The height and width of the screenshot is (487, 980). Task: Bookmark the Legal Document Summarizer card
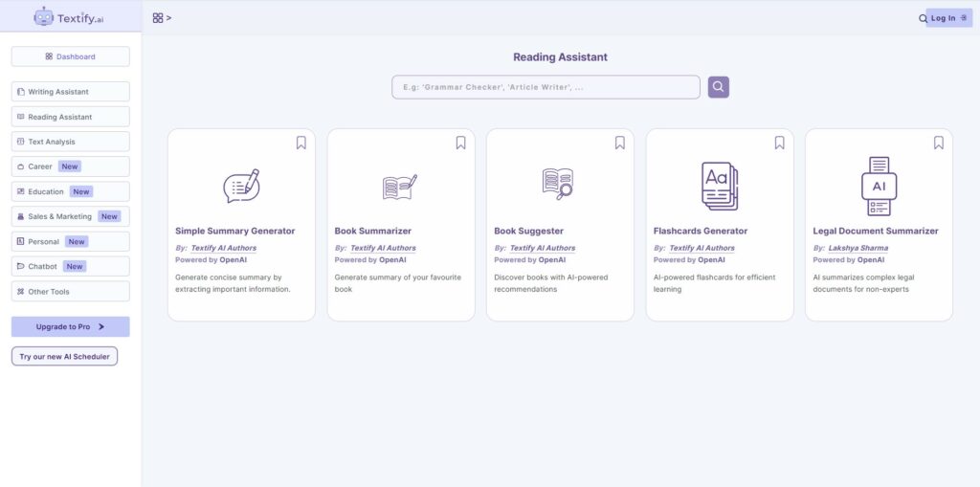939,143
